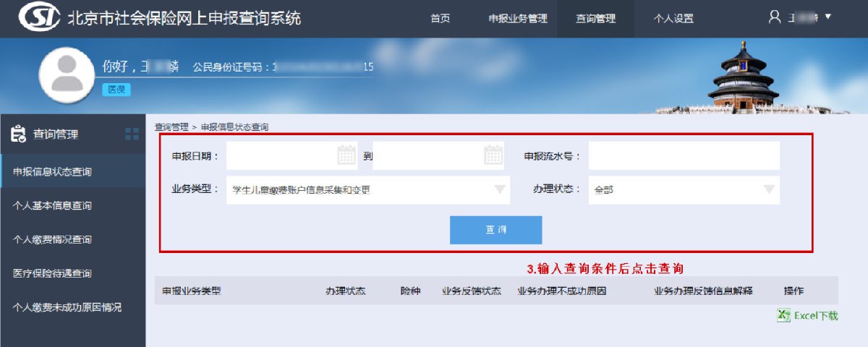Click the 业务反馈状态 column header
The height and width of the screenshot is (347, 868).
pos(472,291)
